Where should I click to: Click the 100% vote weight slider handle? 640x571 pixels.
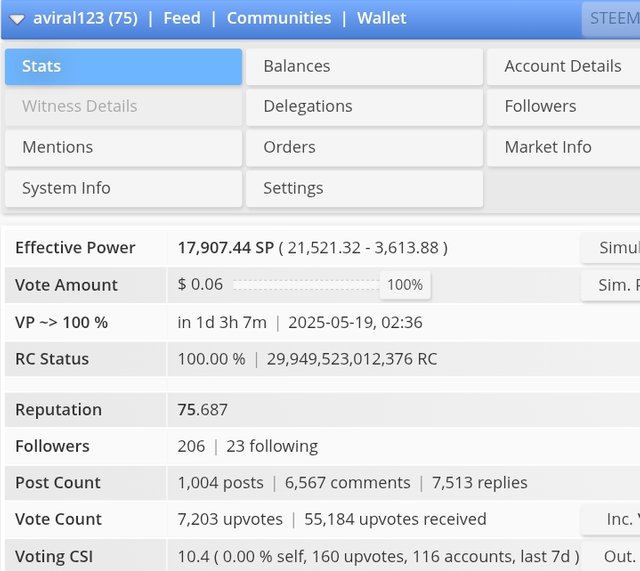coord(405,285)
